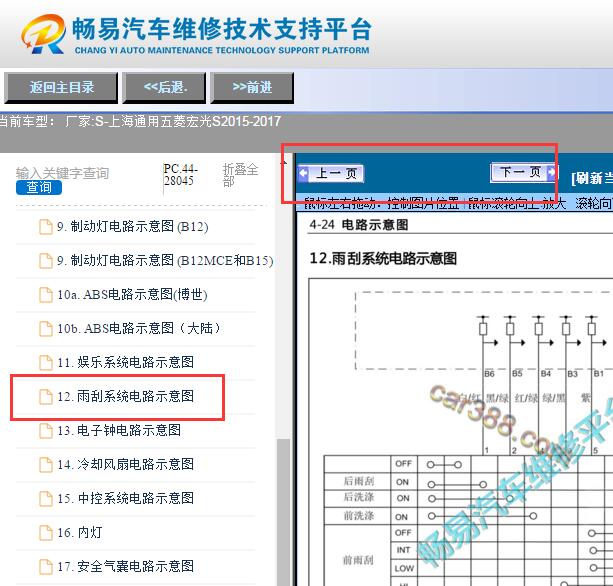Viewport: 613px width, 586px height.
Task: Click document icon beside 16. 内灯
Action: pos(46,533)
